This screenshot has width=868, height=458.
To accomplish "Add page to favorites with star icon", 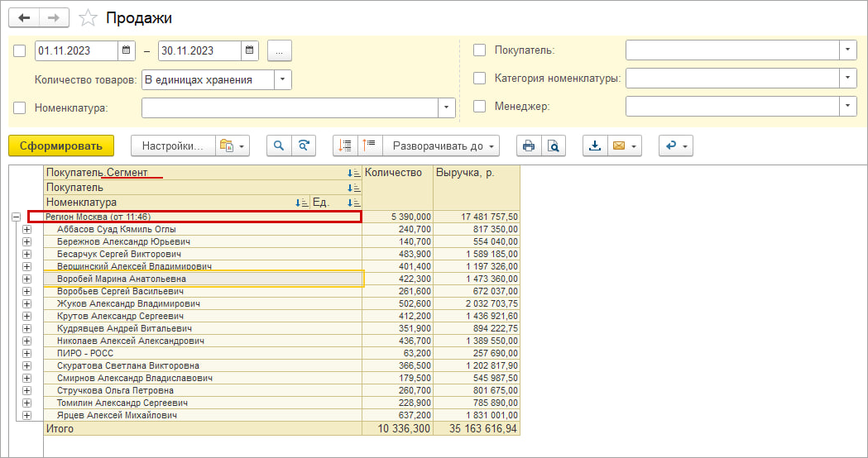I will click(x=88, y=18).
